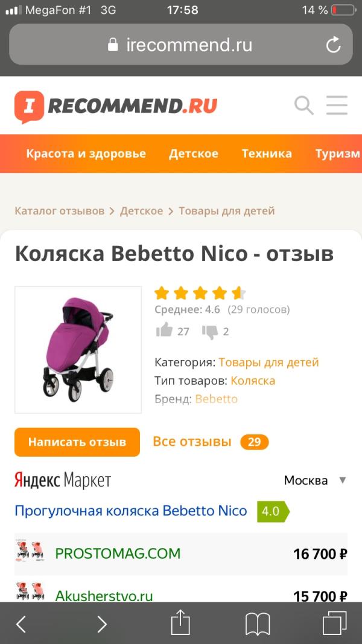Open Safari share sheet icon

click(x=181, y=624)
